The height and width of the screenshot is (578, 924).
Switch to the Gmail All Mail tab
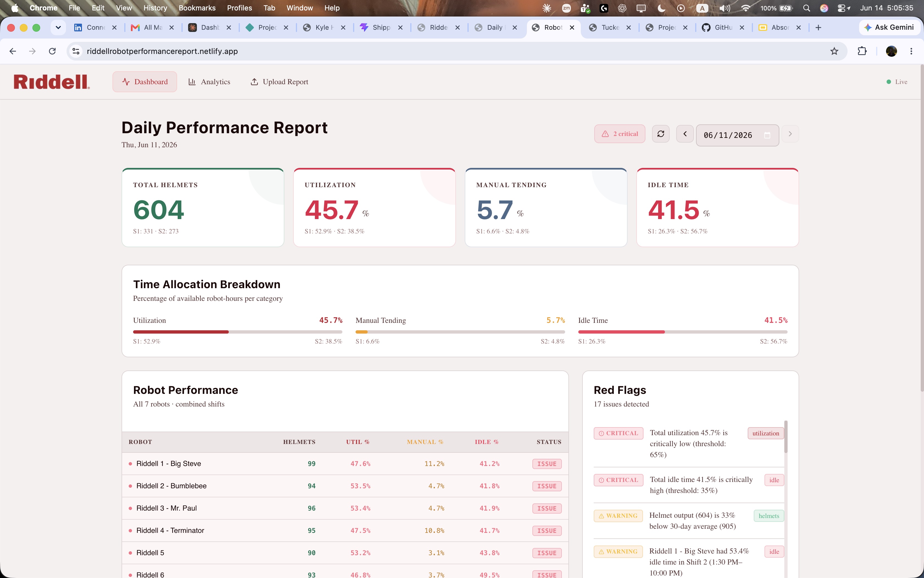click(153, 28)
